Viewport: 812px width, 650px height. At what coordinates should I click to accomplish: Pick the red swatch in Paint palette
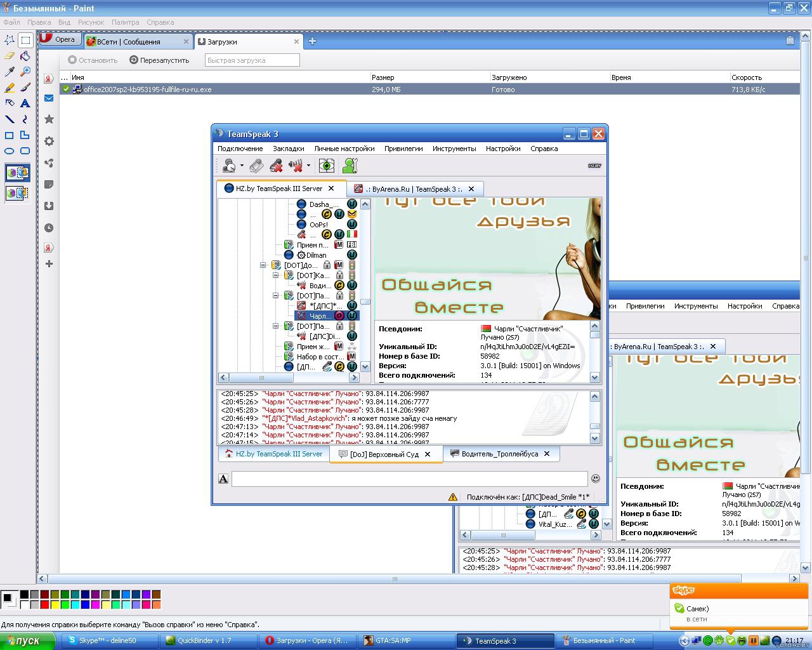(x=44, y=604)
